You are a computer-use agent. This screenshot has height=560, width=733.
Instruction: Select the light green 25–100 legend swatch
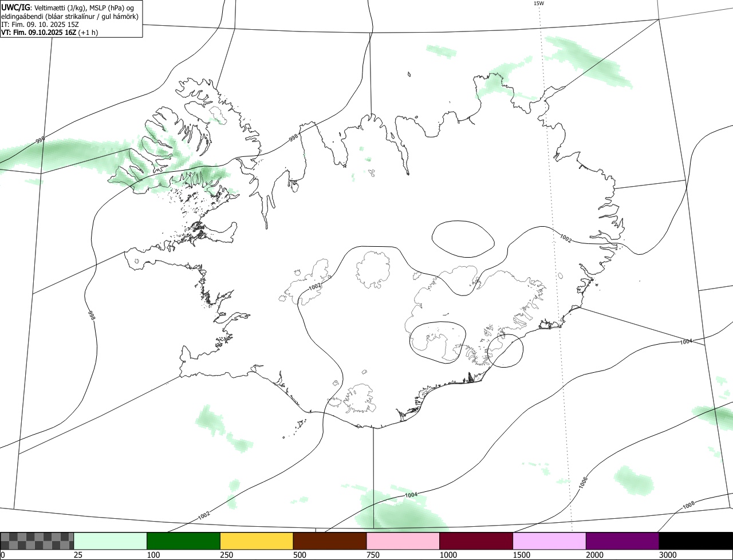[x=111, y=541]
